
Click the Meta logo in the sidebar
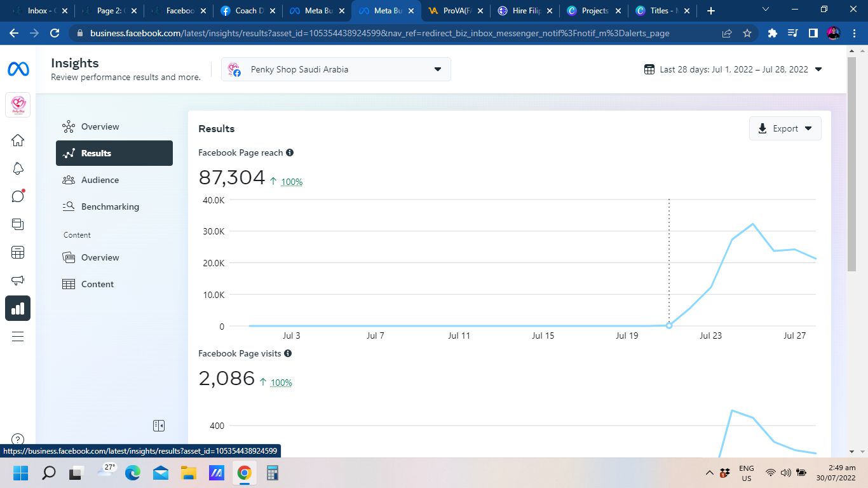[18, 69]
